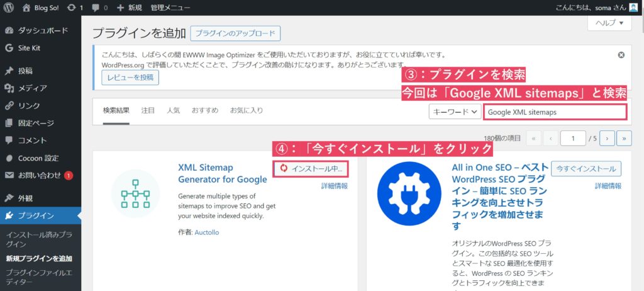
Task: Open the Blog So! site home icon
Action: pos(26,8)
